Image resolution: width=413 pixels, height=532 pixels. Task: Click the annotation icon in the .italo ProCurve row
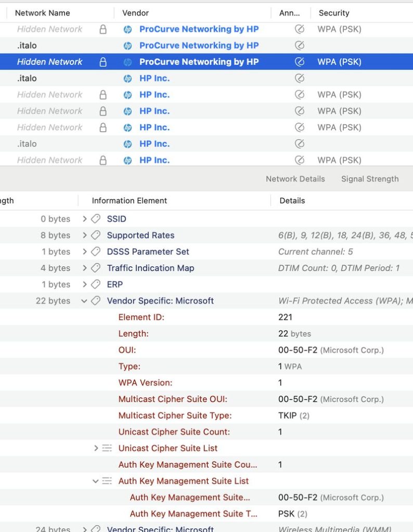tap(300, 46)
